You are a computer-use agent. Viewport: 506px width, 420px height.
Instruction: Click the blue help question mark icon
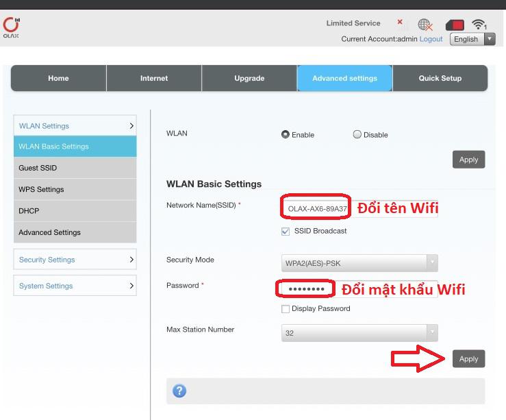click(x=179, y=391)
